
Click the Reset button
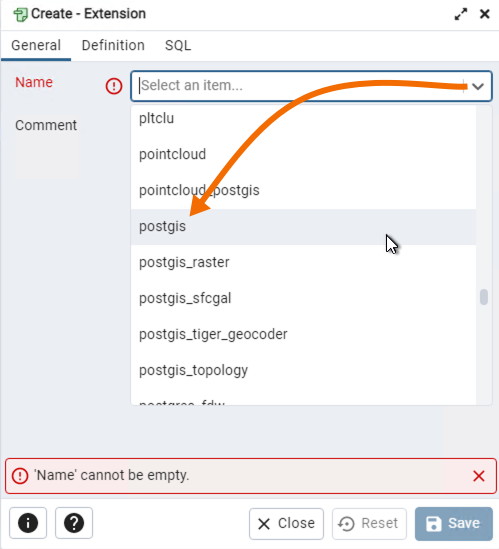369,524
